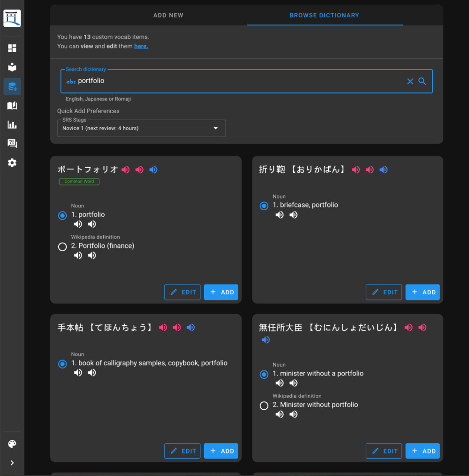Play first pink audio for ポートフォリオ
This screenshot has width=469, height=476.
click(126, 169)
